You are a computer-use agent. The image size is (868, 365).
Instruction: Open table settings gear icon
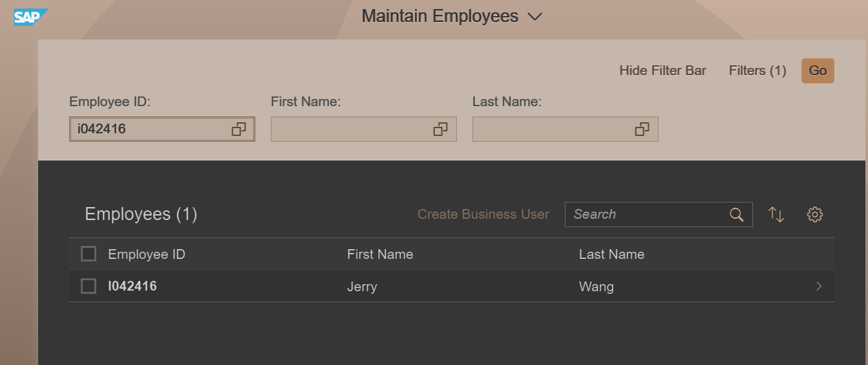[x=815, y=215]
